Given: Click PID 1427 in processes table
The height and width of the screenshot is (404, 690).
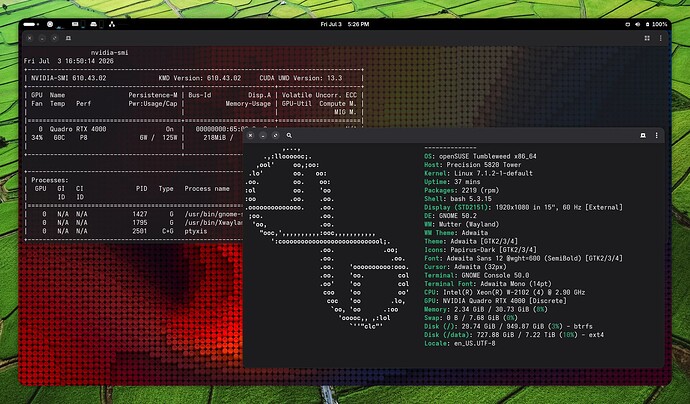Looking at the screenshot, I should pos(140,214).
